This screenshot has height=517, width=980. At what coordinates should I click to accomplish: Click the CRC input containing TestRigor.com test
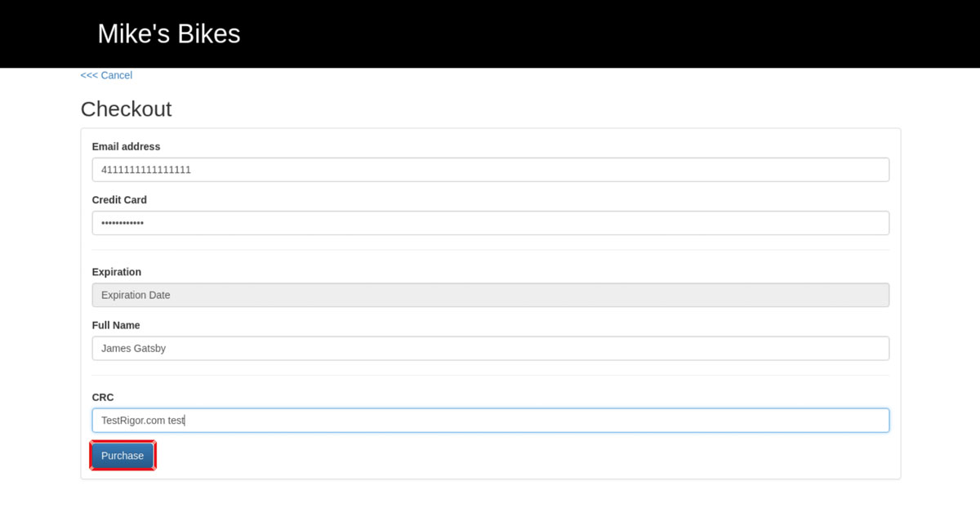click(x=490, y=420)
